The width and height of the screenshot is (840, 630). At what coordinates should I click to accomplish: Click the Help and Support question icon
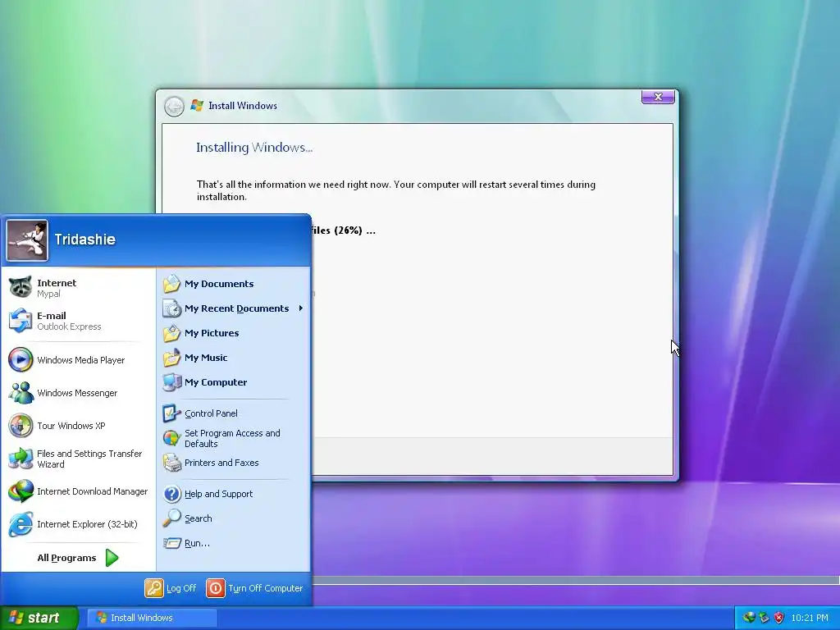tap(172, 493)
